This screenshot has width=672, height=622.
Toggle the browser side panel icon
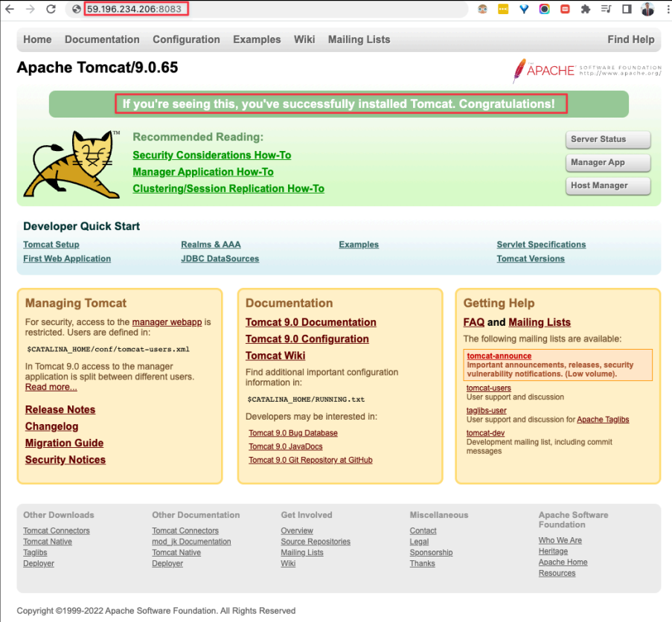(x=627, y=9)
